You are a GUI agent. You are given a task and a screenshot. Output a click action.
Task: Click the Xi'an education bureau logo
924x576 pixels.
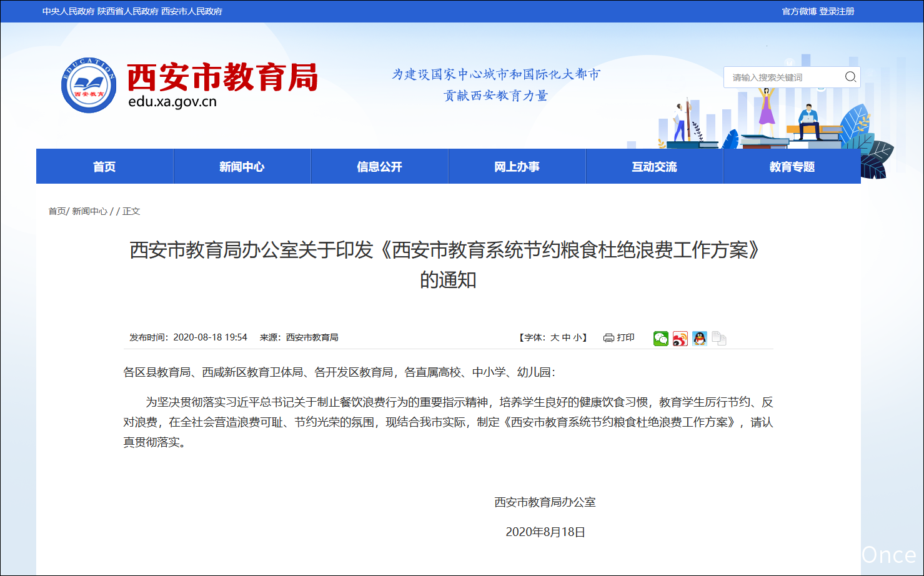click(x=89, y=86)
